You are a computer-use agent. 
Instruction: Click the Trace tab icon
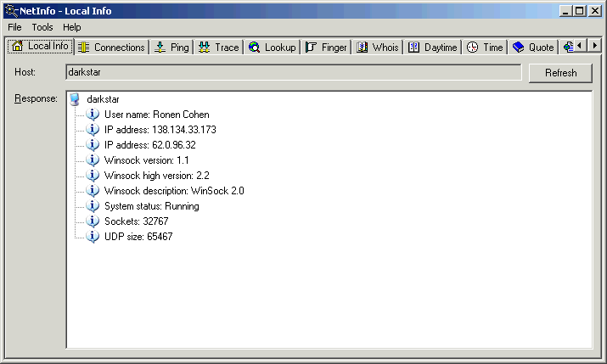(x=204, y=48)
